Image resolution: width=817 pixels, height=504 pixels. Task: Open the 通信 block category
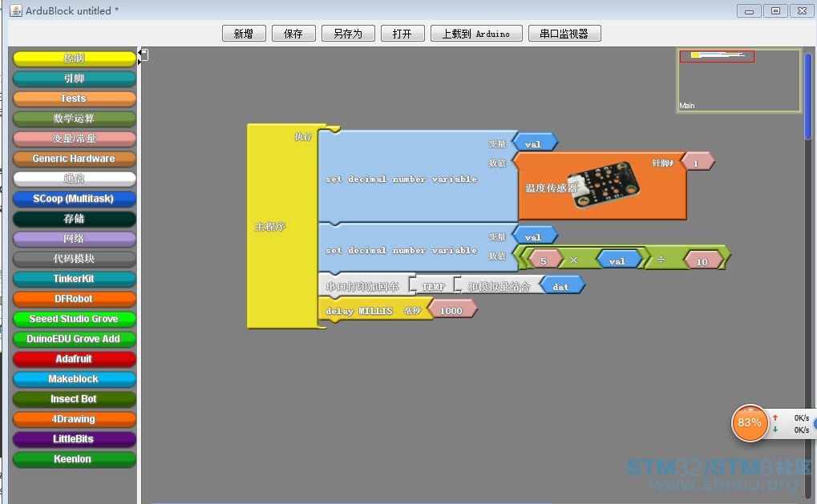coord(74,179)
